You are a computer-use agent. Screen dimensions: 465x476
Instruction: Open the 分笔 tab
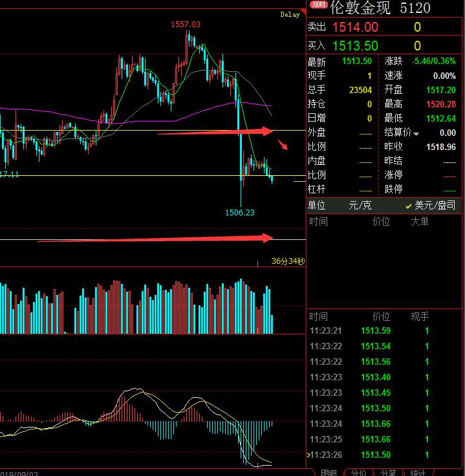coord(388,473)
